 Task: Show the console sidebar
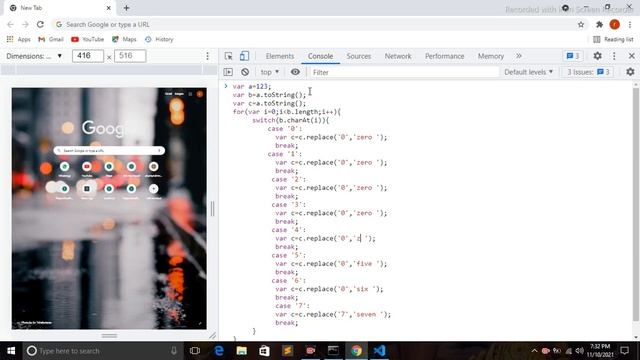[x=228, y=72]
